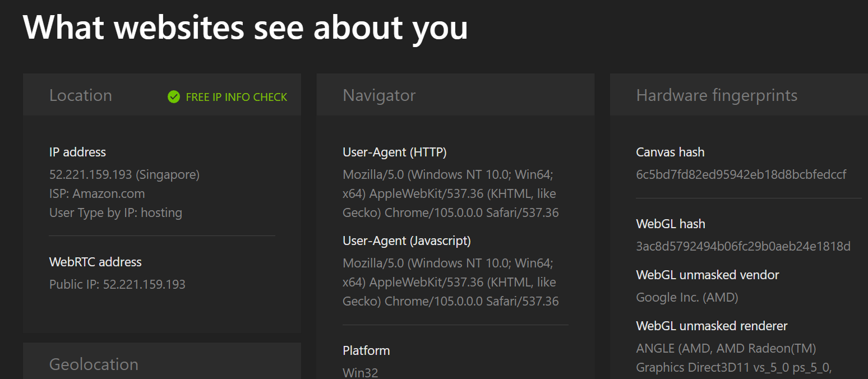Click the 'IP address' label
Viewport: 868px width, 379px height.
click(77, 152)
